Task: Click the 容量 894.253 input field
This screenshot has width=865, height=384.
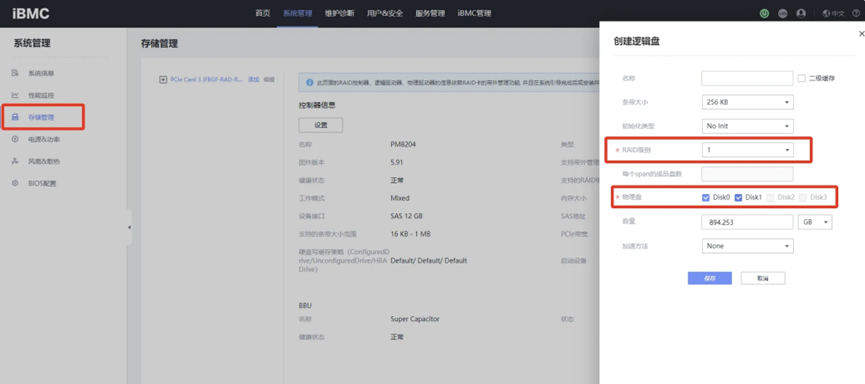Action: (747, 222)
